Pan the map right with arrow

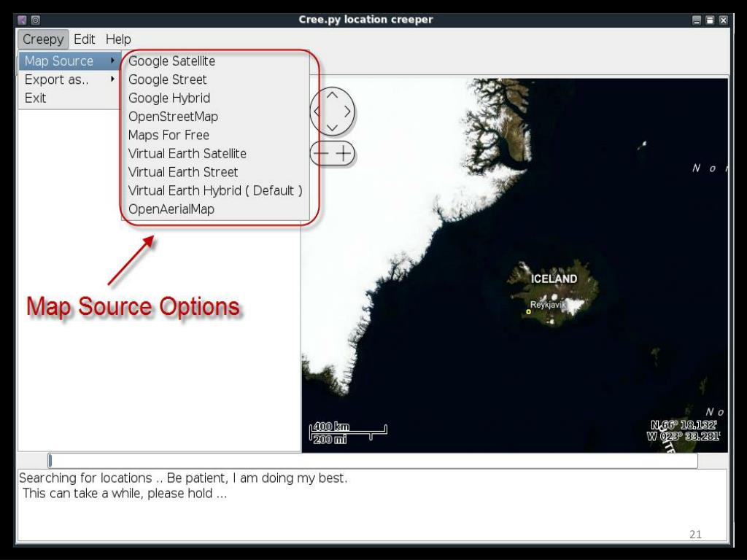[x=348, y=112]
